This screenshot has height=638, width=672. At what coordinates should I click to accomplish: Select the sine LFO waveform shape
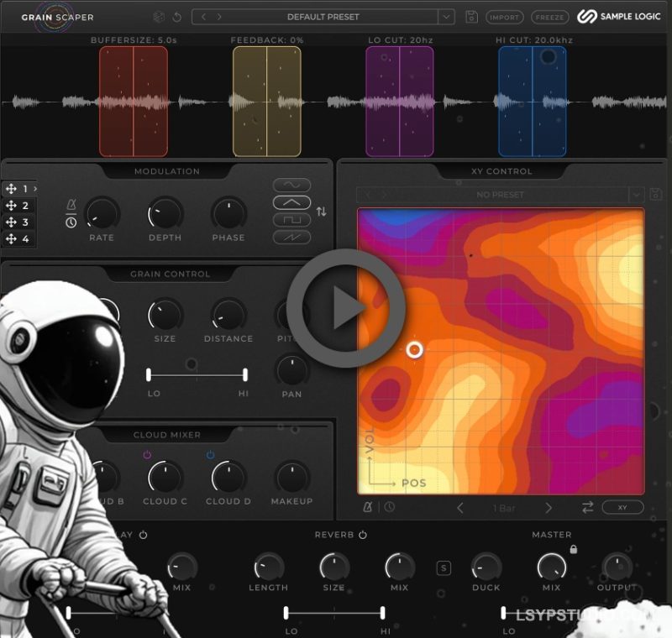coord(292,184)
